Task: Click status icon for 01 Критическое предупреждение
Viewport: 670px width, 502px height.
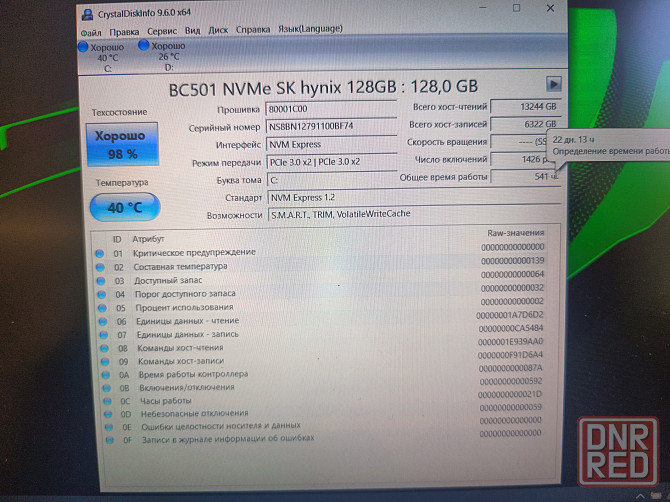Action: (x=100, y=253)
